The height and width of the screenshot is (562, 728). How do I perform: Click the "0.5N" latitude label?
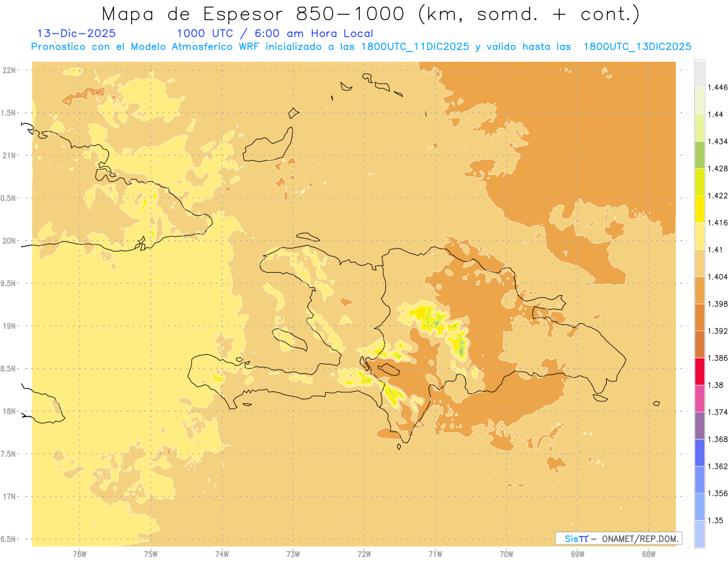tap(9, 198)
